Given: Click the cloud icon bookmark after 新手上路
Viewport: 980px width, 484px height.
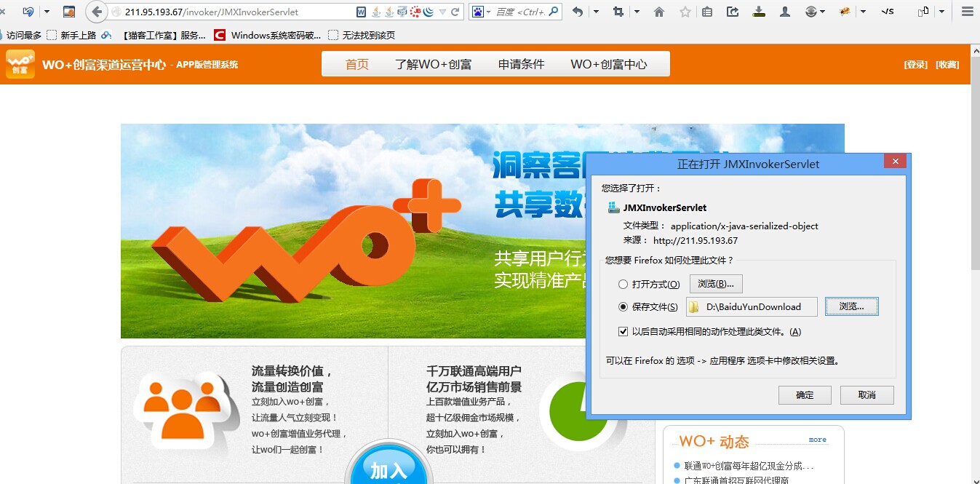Looking at the screenshot, I should [x=106, y=35].
